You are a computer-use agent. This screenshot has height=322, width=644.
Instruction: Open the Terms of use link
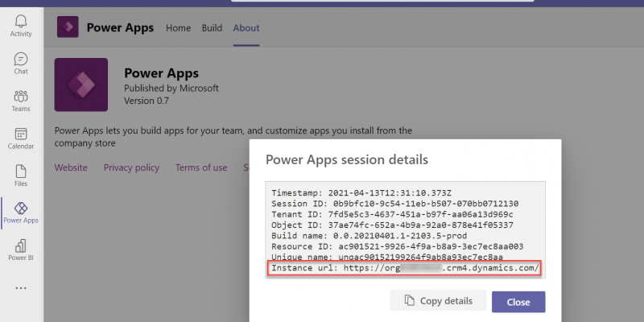(201, 167)
